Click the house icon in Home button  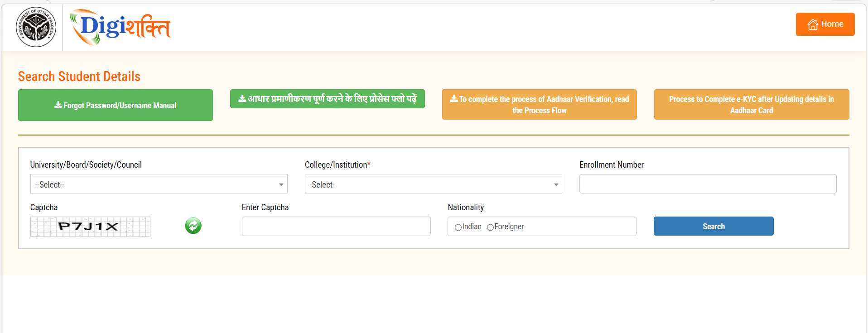click(813, 24)
